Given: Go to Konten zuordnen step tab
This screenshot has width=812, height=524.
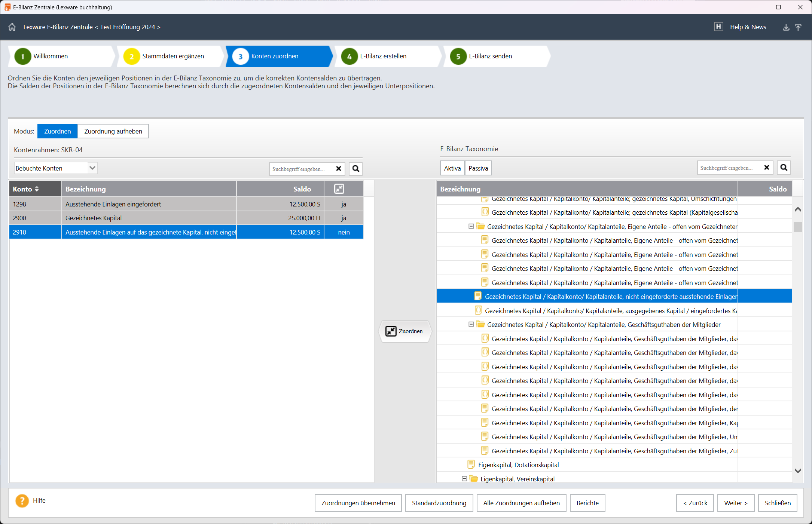Looking at the screenshot, I should [x=279, y=56].
